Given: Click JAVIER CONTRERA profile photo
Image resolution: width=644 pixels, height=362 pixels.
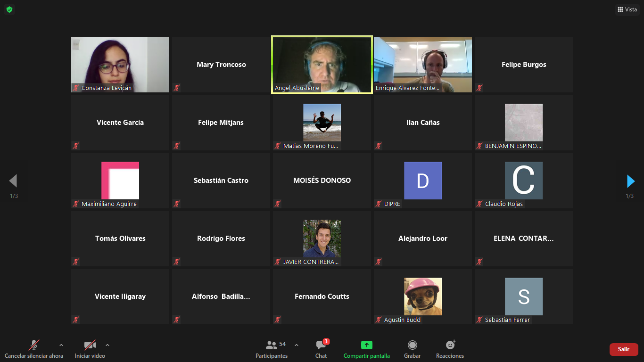Looking at the screenshot, I should tap(322, 239).
